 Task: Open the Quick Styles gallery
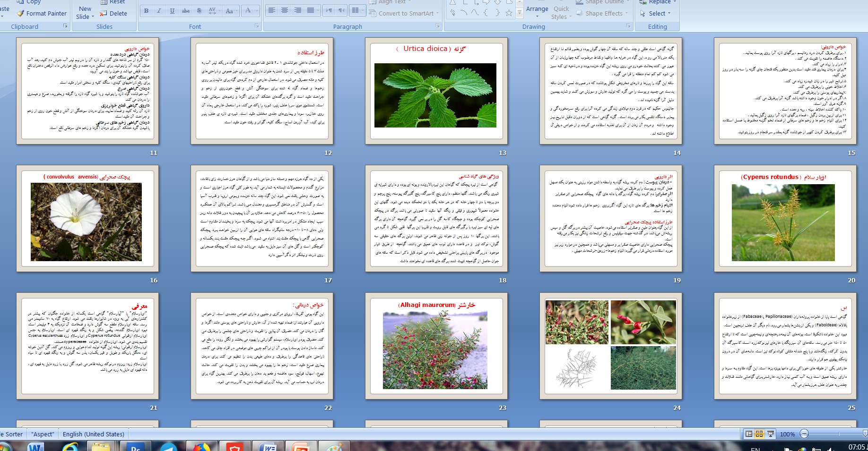[561, 12]
